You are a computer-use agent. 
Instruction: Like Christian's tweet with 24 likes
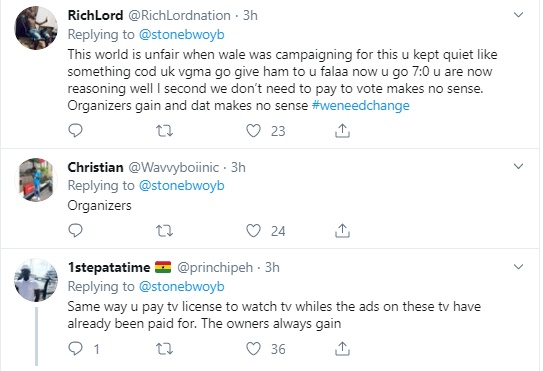point(253,231)
